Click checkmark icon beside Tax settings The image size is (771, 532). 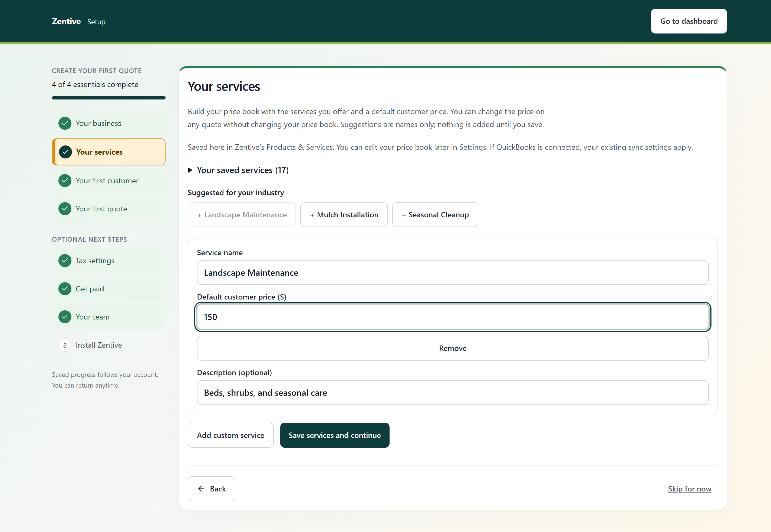[65, 261]
